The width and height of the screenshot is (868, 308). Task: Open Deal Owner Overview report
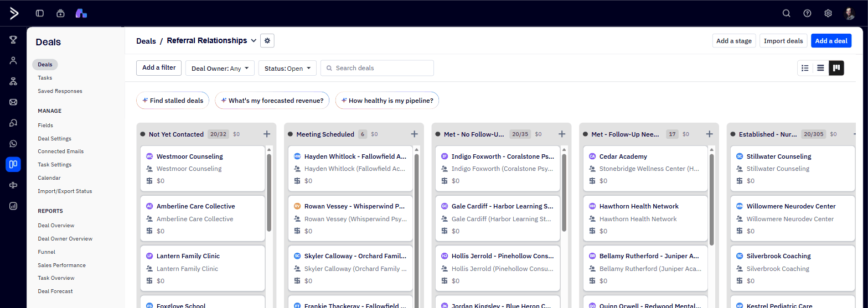(65, 239)
